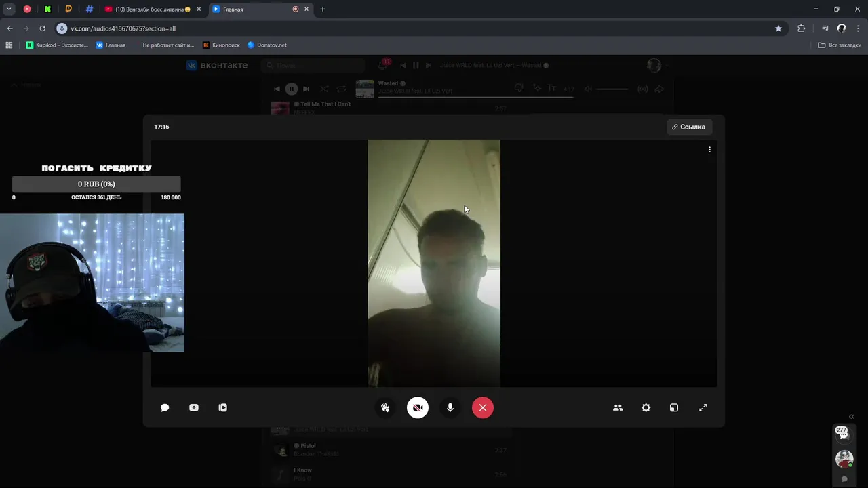End the call with red button

coord(483,407)
